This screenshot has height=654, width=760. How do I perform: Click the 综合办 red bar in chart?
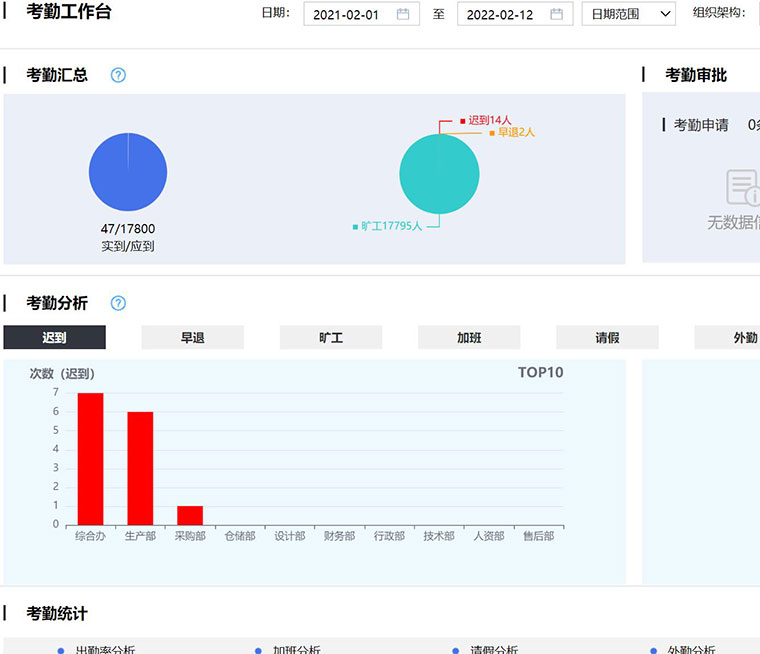click(x=91, y=458)
